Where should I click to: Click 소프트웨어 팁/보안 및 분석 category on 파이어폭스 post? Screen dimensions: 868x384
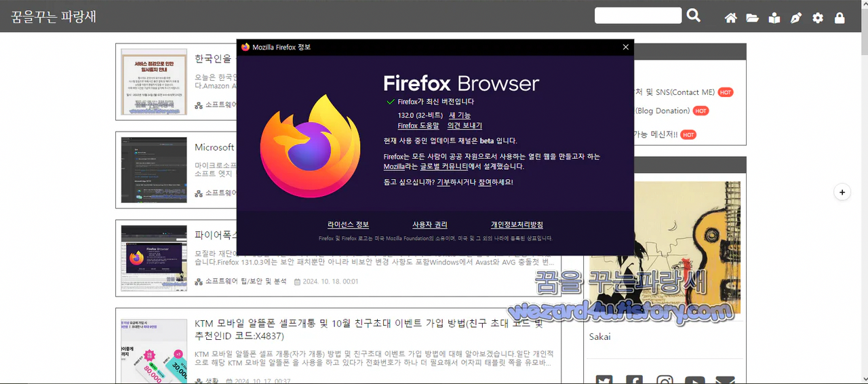(245, 282)
